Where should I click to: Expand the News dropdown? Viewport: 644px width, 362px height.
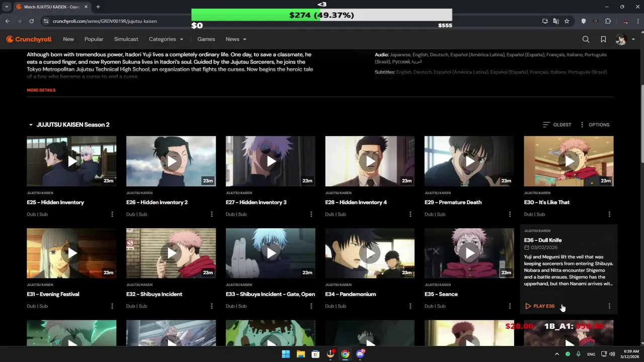236,39
